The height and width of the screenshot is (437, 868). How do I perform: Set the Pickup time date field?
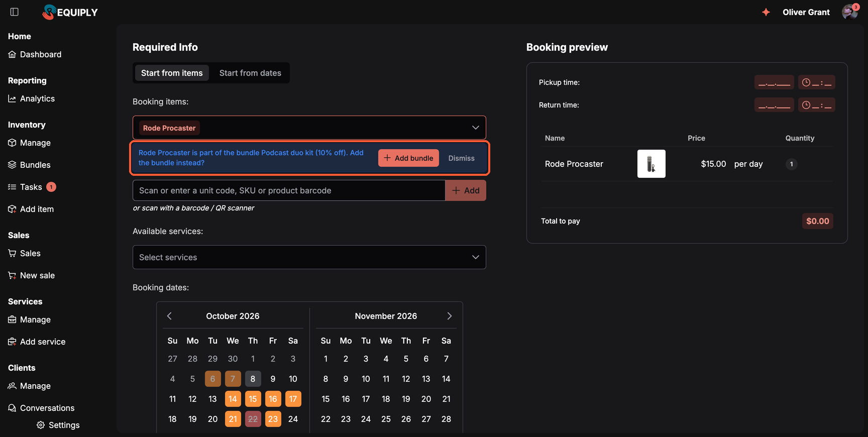click(x=774, y=82)
